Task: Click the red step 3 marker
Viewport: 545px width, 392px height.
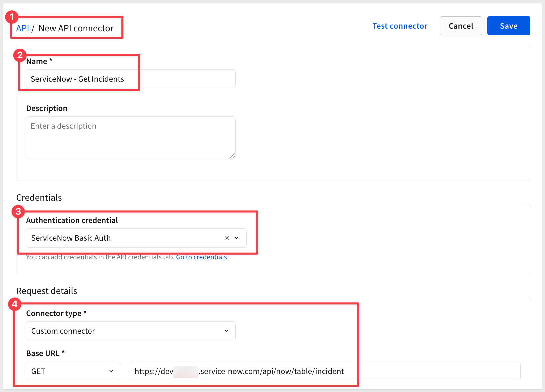Action: coord(18,211)
